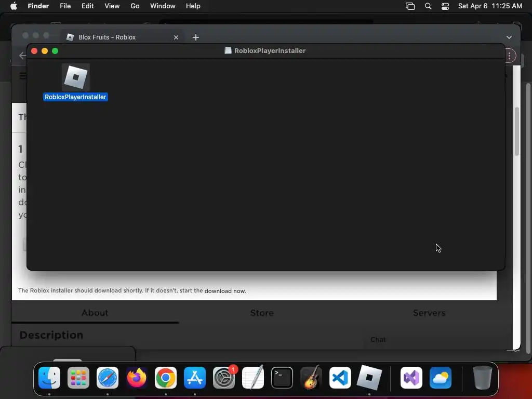Open the browser three-dot menu

510,56
